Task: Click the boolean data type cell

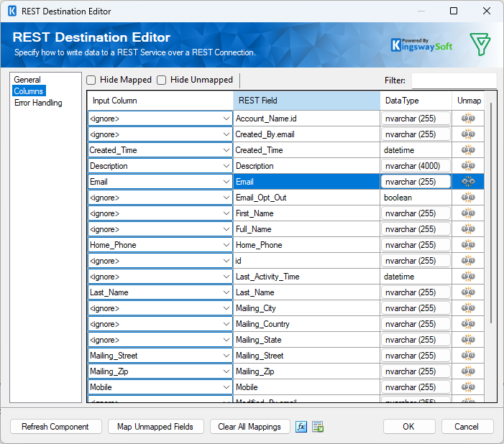Action: click(416, 198)
